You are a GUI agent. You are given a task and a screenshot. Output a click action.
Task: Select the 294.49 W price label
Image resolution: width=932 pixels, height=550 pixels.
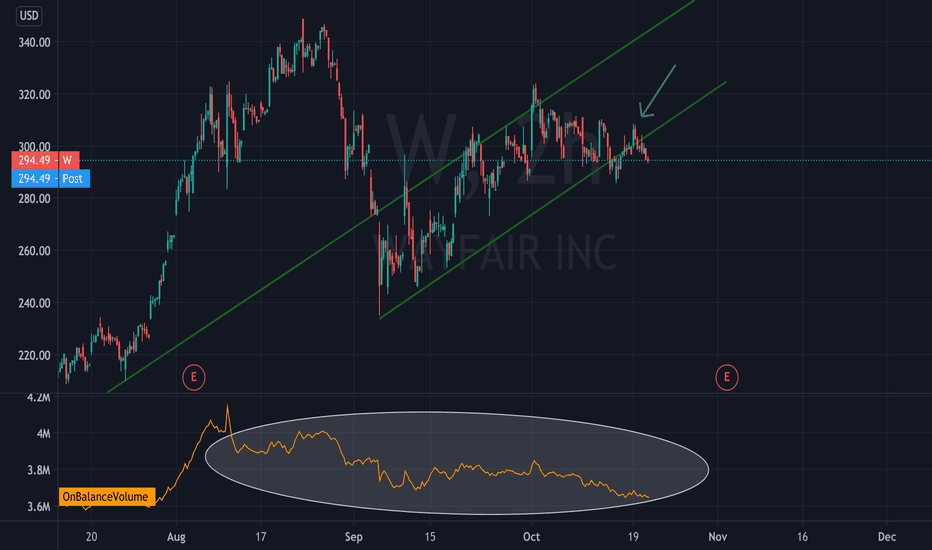[45, 161]
